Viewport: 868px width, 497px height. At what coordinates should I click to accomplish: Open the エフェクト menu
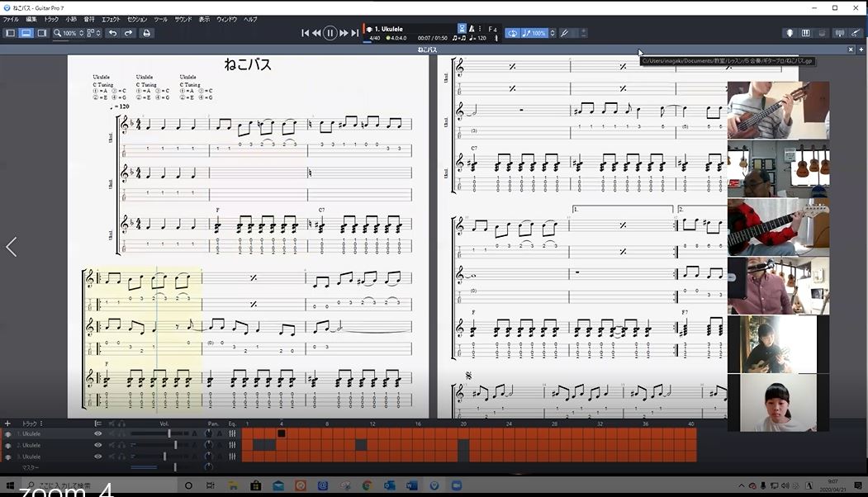(x=111, y=19)
